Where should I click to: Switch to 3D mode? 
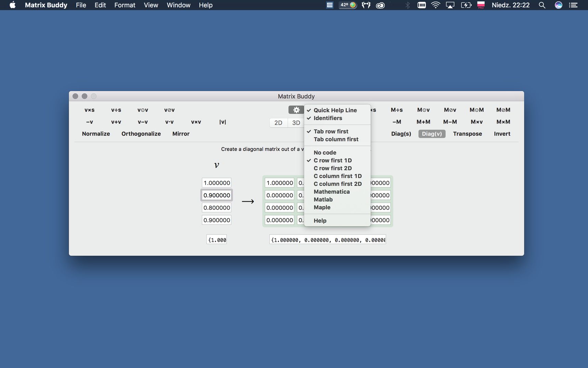coord(296,123)
